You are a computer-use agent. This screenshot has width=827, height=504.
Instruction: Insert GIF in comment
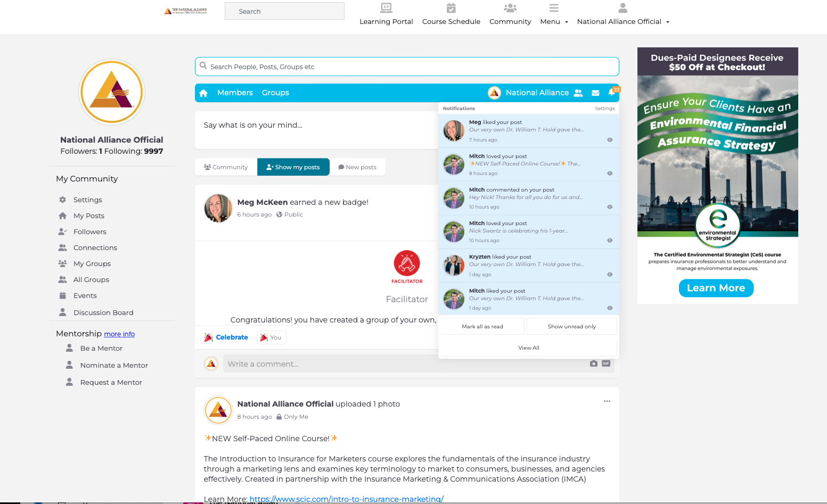(x=606, y=363)
